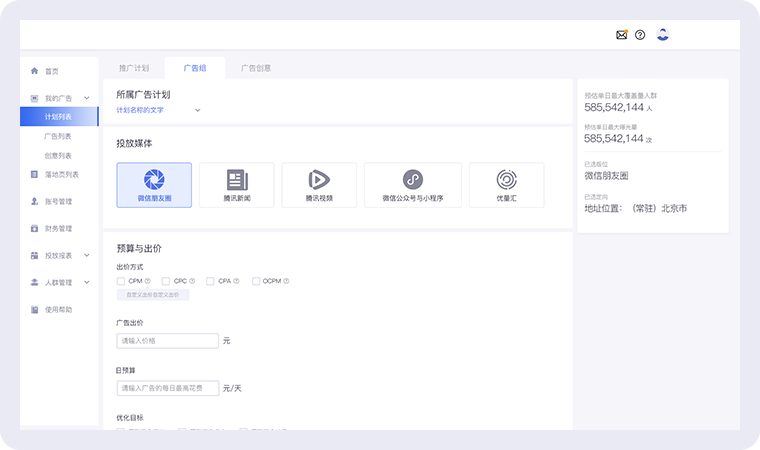Focus the 日预算 daily budget input
Image resolution: width=760 pixels, height=450 pixels.
[x=167, y=388]
